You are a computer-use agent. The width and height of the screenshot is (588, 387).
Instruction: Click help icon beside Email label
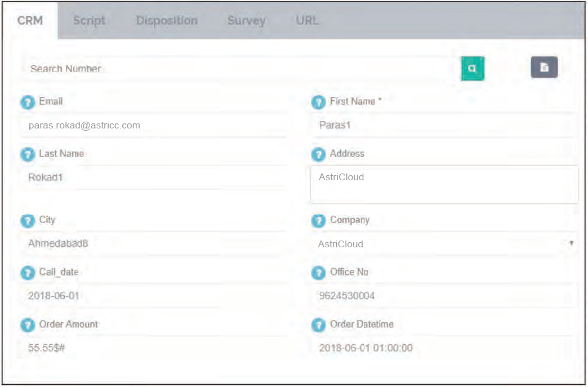tap(28, 103)
